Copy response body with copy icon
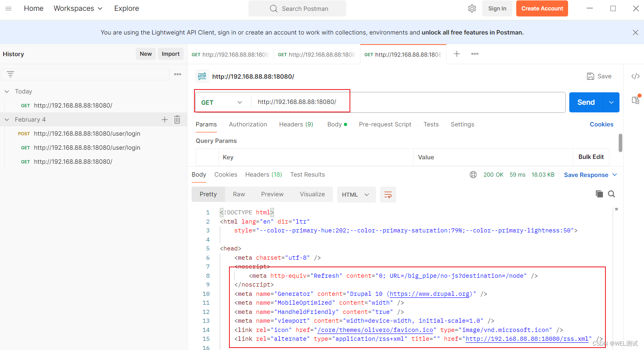 [x=599, y=194]
